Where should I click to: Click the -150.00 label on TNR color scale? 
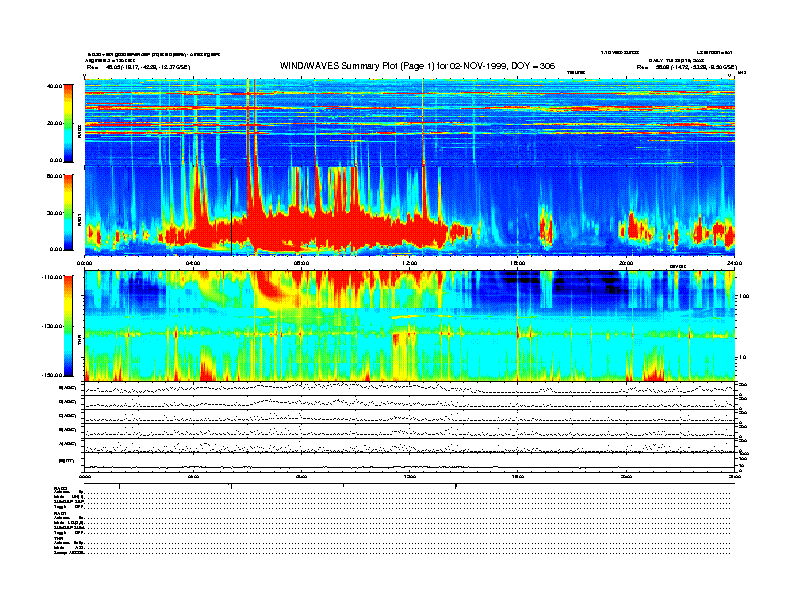(52, 375)
